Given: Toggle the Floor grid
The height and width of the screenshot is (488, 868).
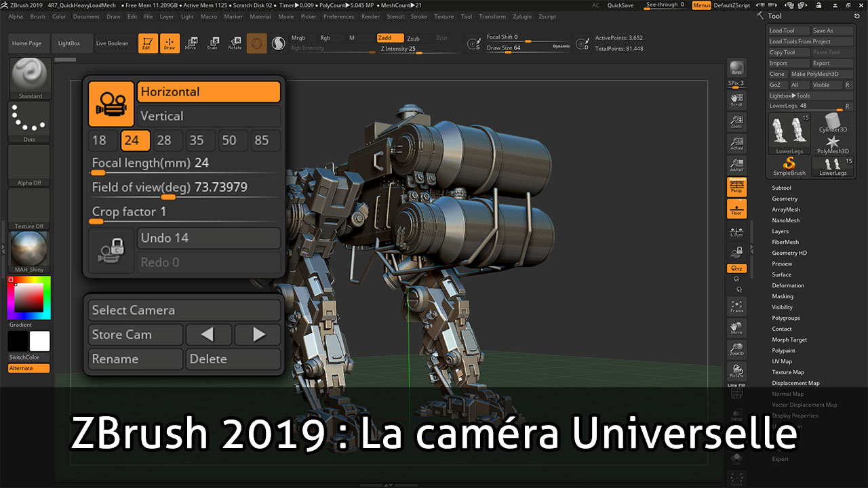Looking at the screenshot, I should click(x=736, y=209).
